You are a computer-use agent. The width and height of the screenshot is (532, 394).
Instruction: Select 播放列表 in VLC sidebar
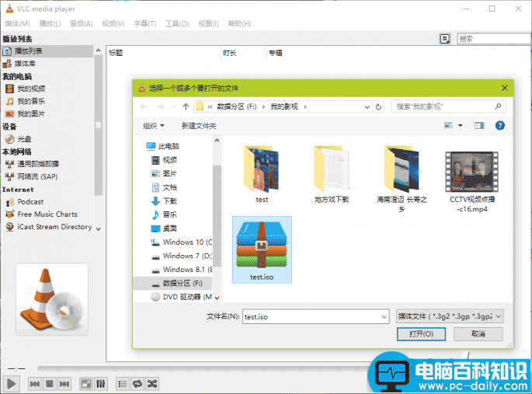coord(47,51)
